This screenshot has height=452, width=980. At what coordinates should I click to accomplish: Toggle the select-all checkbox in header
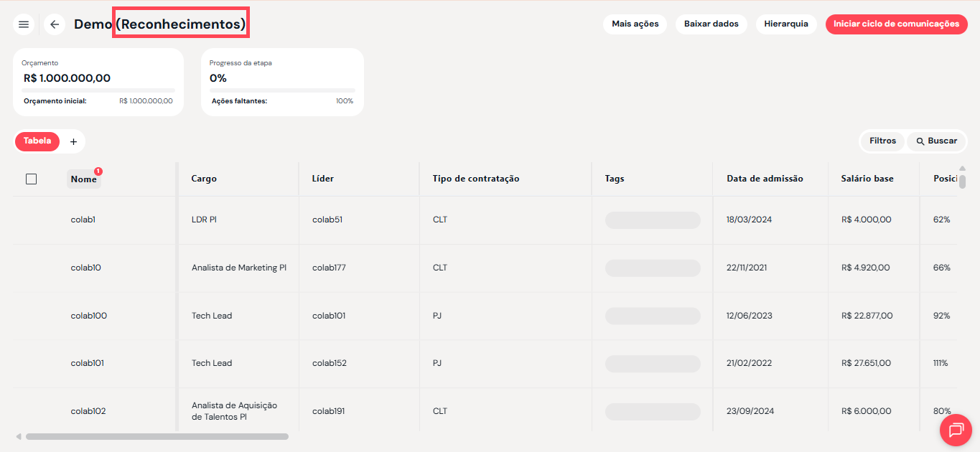[31, 179]
